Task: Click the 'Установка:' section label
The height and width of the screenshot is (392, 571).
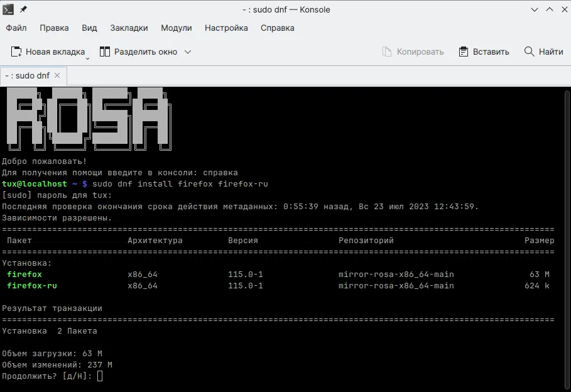Action: tap(27, 263)
